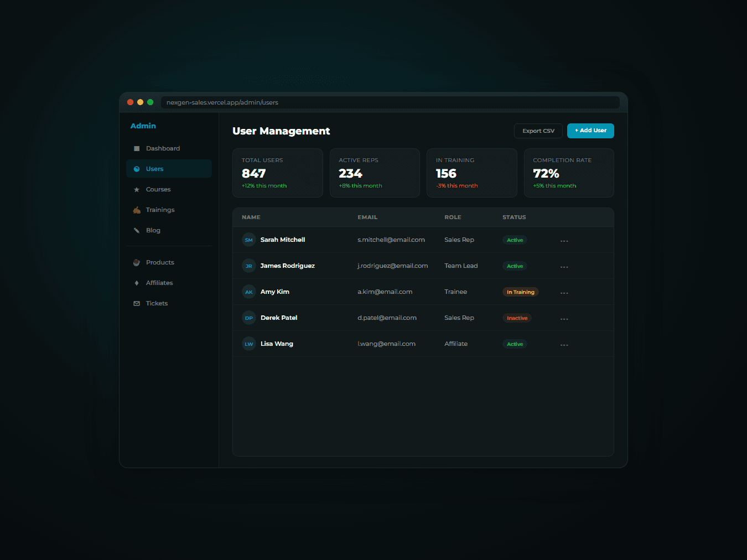Open James Rodriguez's row options menu
The image size is (747, 560).
(x=564, y=266)
